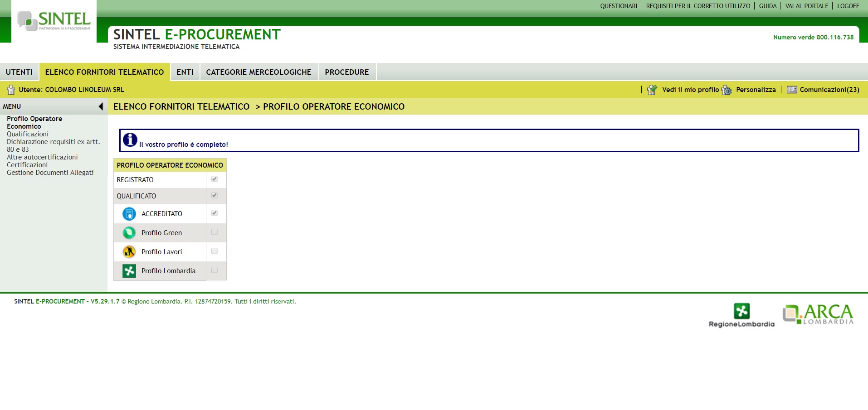Screen dimensions: 868x410
Task: Click the Vedi il mio profilo icon
Action: pos(652,90)
